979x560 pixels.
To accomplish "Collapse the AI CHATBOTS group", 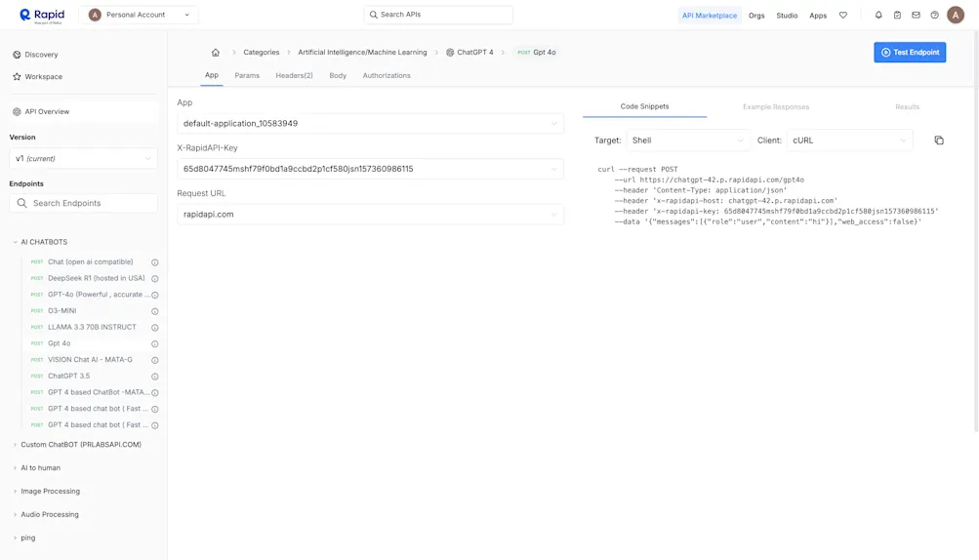I will point(44,242).
